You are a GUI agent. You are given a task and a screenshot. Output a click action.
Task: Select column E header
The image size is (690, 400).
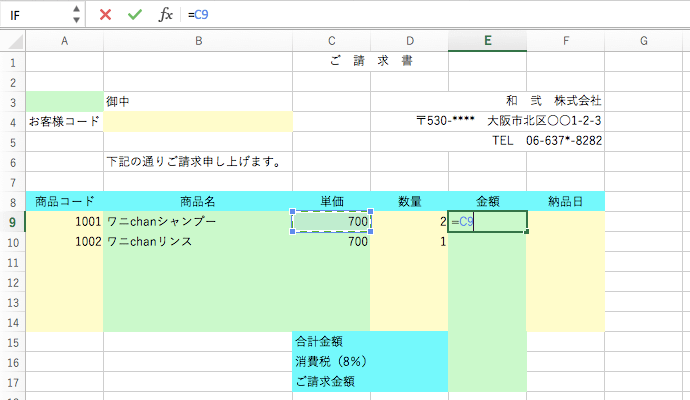tap(488, 41)
